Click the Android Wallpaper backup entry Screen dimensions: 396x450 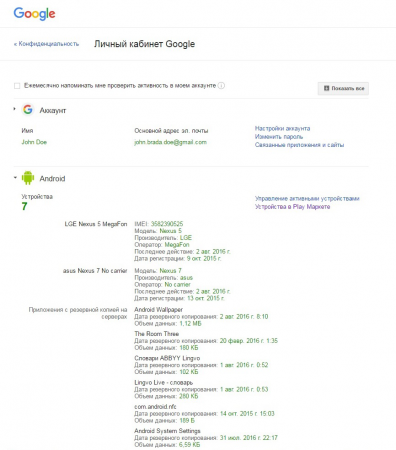[x=159, y=310]
